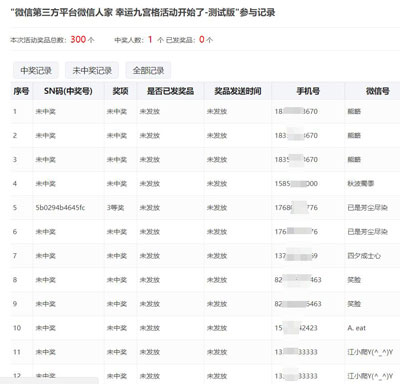Click 未发放 in row 5's 奖品发送时间 column

(217, 208)
